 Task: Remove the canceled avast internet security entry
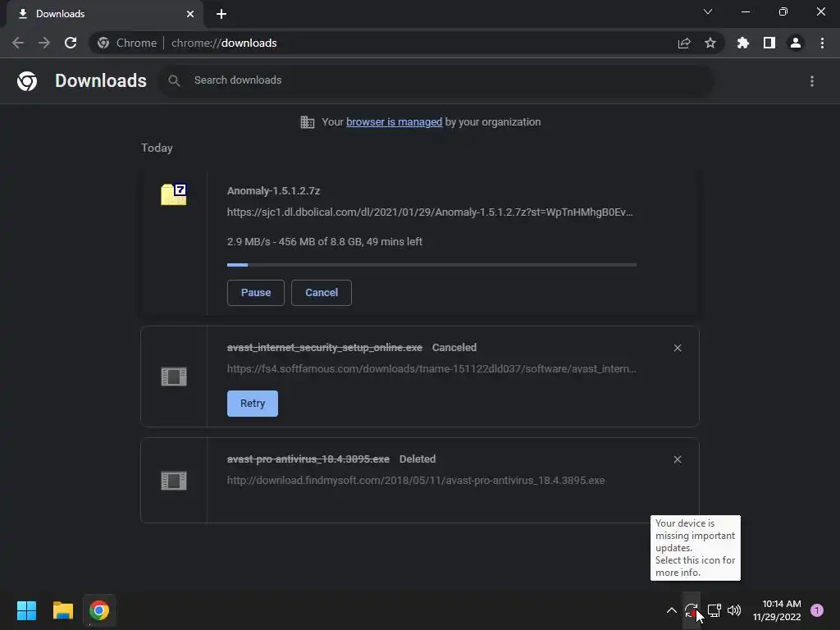[678, 348]
